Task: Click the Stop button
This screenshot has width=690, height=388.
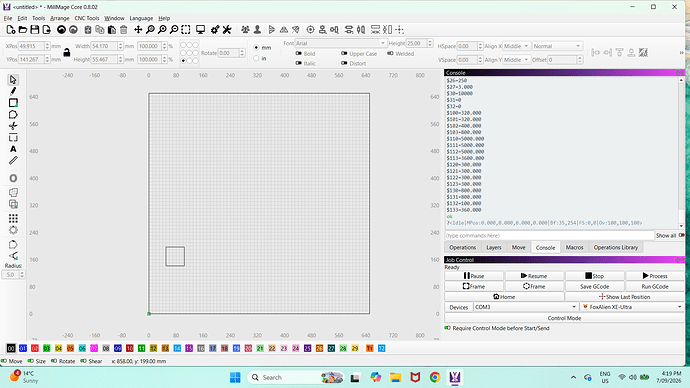Action: pos(595,276)
